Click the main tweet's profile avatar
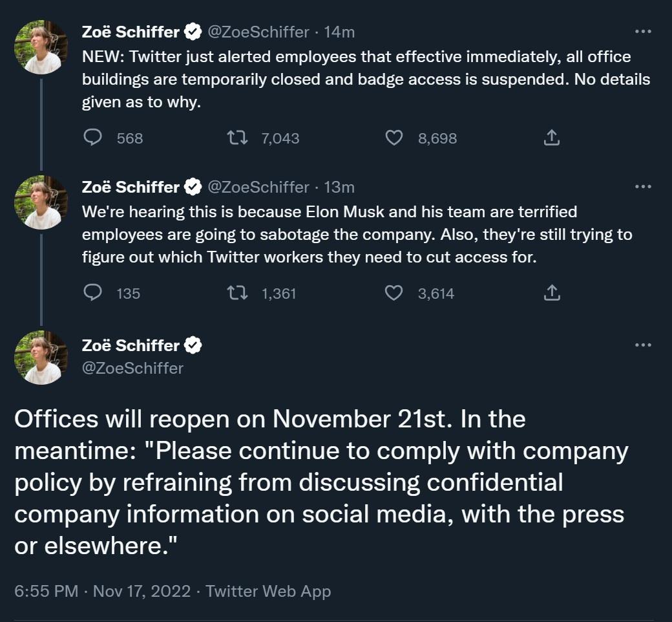The width and height of the screenshot is (672, 622). (41, 358)
